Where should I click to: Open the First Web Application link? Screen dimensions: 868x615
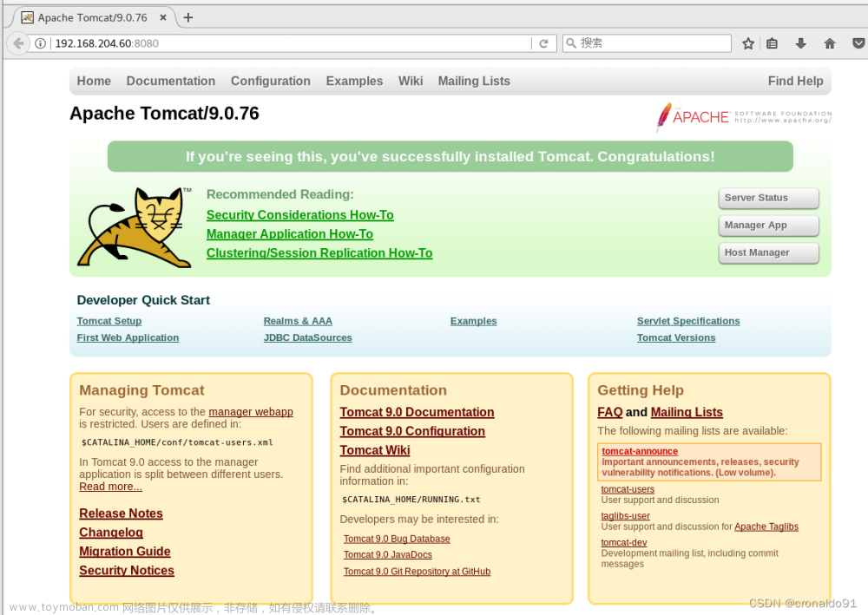click(128, 338)
